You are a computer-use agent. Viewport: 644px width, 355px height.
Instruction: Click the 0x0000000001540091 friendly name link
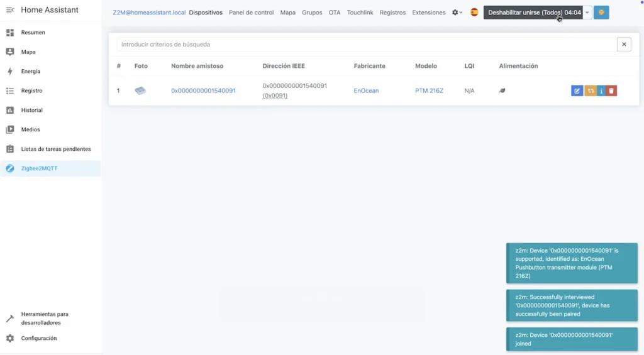tap(203, 90)
